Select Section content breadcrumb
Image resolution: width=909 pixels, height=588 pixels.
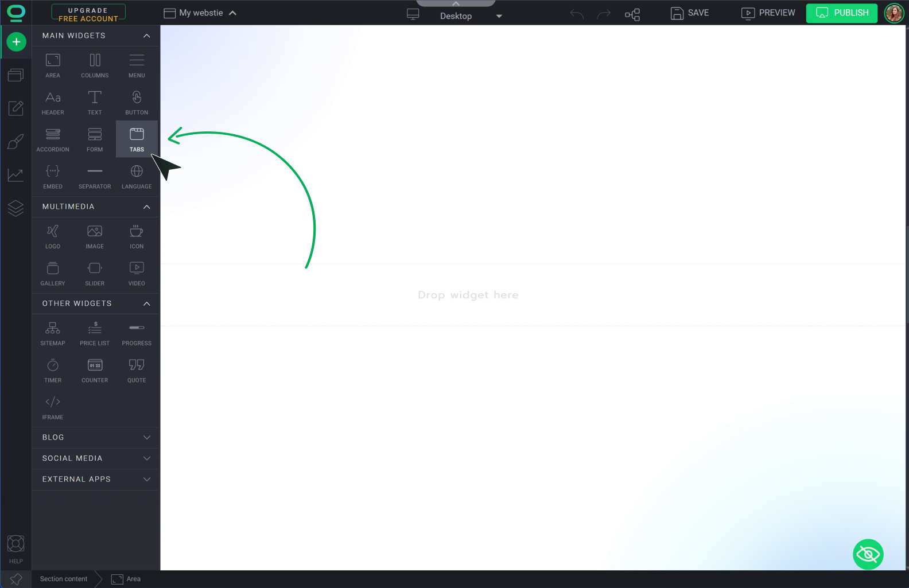coord(64,579)
